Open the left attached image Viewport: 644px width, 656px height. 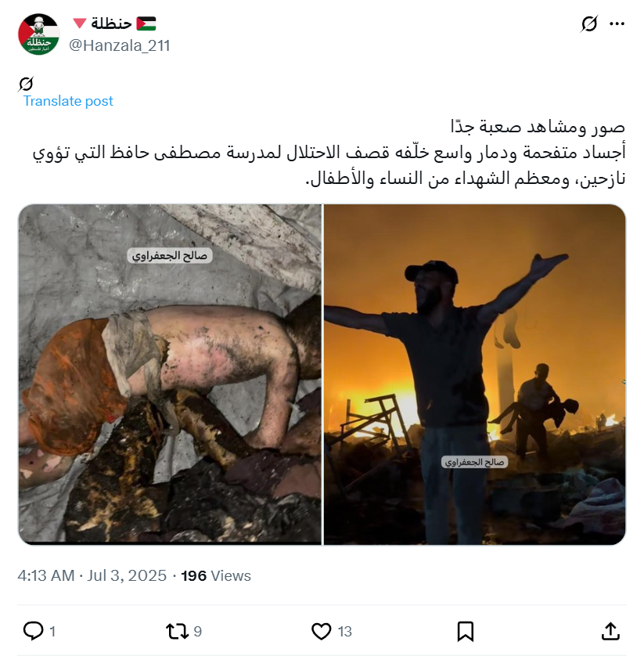170,374
